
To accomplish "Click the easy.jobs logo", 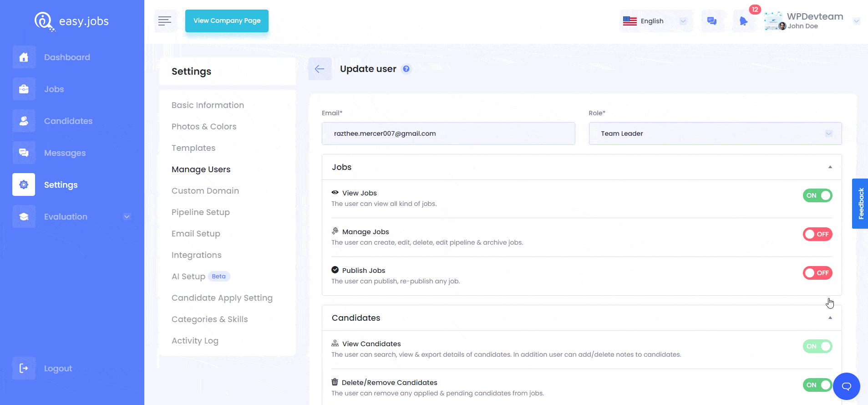I will [71, 21].
